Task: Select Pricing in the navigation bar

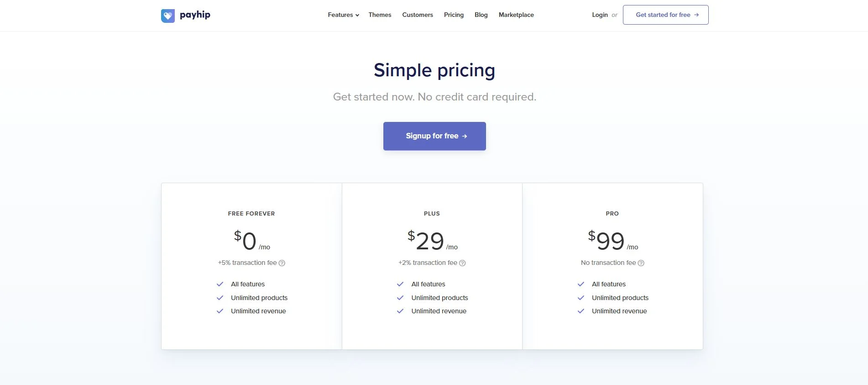Action: tap(454, 15)
